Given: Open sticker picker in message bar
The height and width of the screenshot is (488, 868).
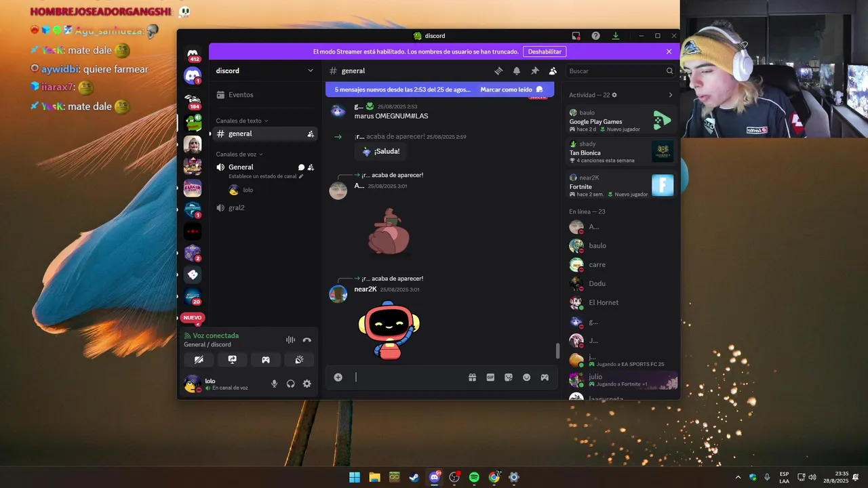Looking at the screenshot, I should 509,378.
